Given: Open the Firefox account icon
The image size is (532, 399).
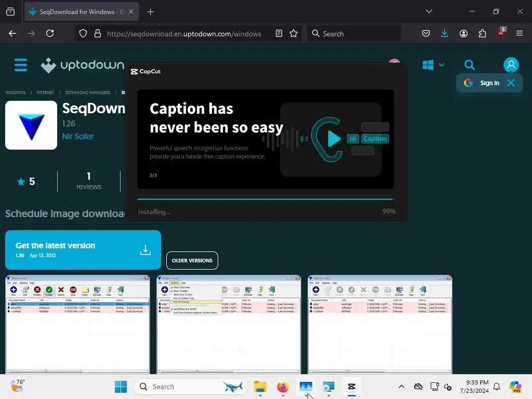Looking at the screenshot, I should pos(463,34).
